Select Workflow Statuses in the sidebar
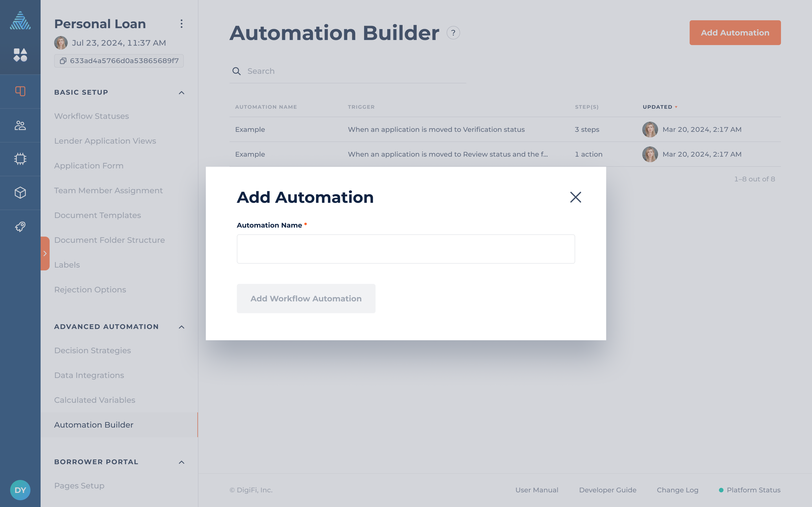Viewport: 812px width, 507px height. (91, 116)
